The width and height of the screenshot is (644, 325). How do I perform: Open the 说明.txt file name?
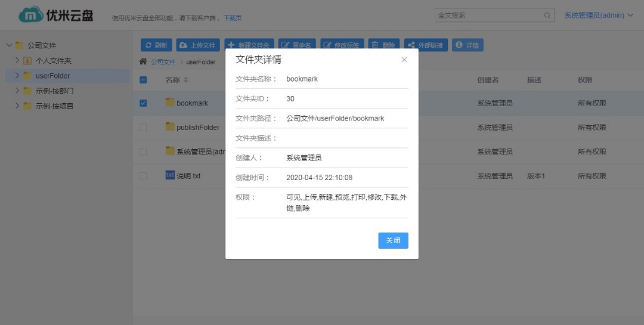(188, 176)
